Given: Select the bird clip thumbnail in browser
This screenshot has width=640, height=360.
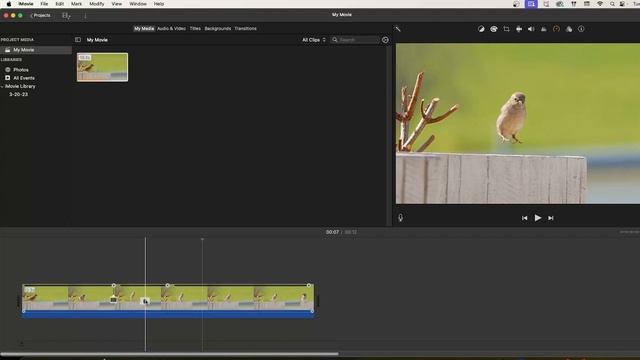Looking at the screenshot, I should click(x=102, y=67).
